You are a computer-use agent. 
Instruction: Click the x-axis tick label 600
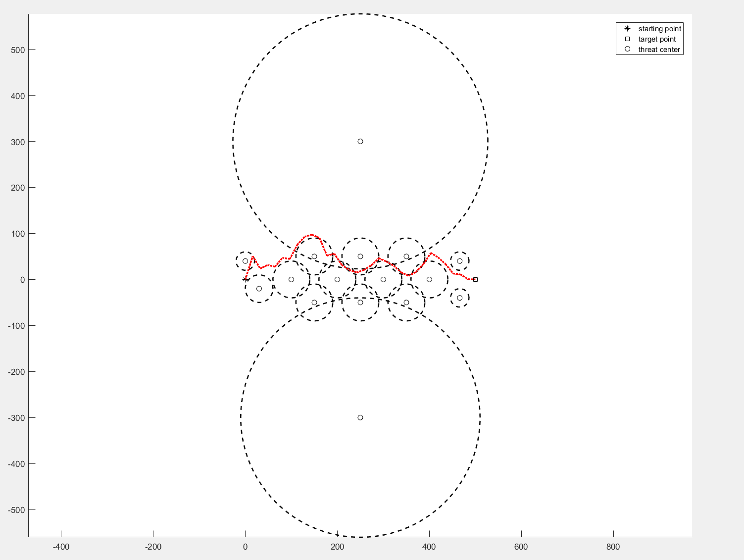pos(521,547)
